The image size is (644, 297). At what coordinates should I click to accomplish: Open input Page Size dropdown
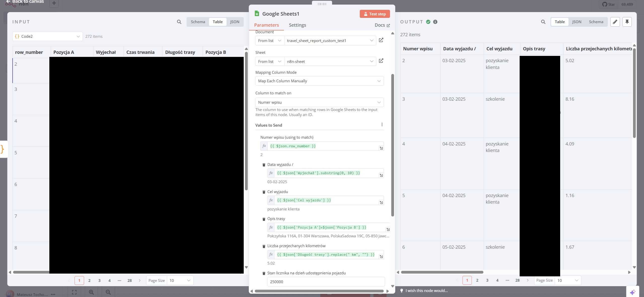coord(180,280)
